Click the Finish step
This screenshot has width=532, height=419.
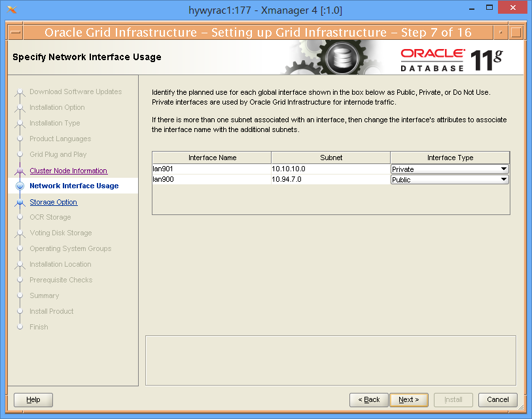pos(39,327)
